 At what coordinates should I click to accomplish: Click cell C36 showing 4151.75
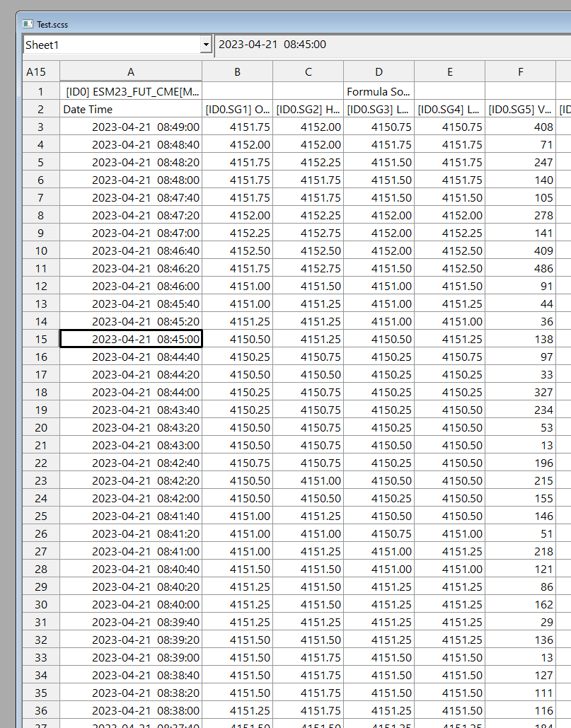pyautogui.click(x=308, y=711)
